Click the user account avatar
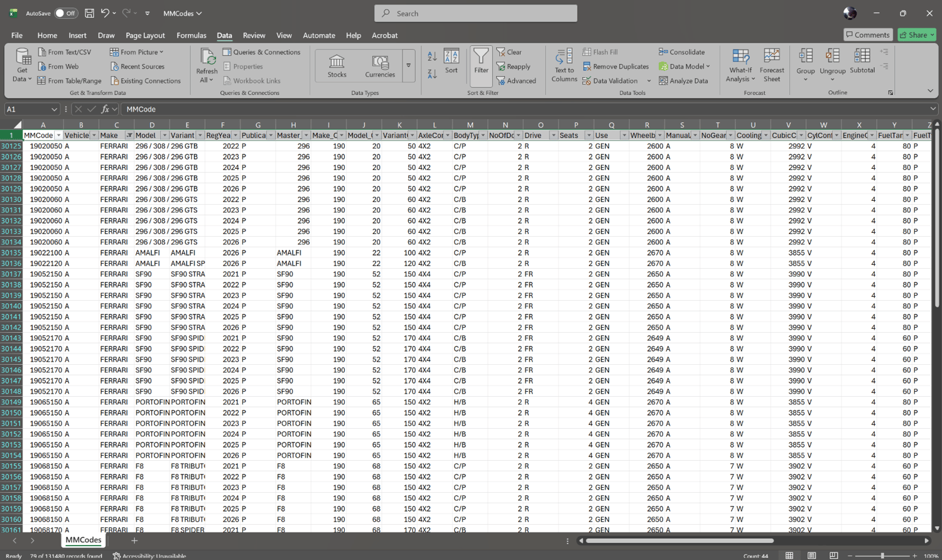This screenshot has width=942, height=560. (850, 13)
